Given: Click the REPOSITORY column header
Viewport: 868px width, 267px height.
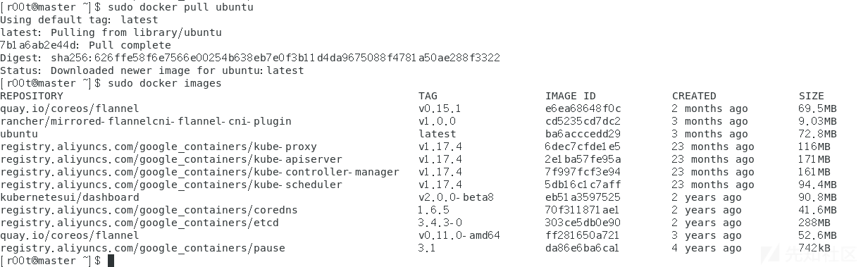Looking at the screenshot, I should 32,96.
